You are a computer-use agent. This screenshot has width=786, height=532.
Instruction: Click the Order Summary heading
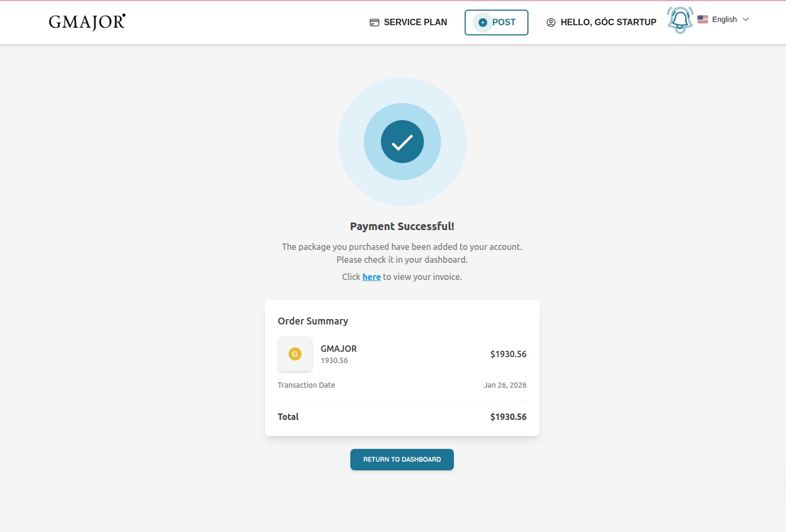pos(313,321)
